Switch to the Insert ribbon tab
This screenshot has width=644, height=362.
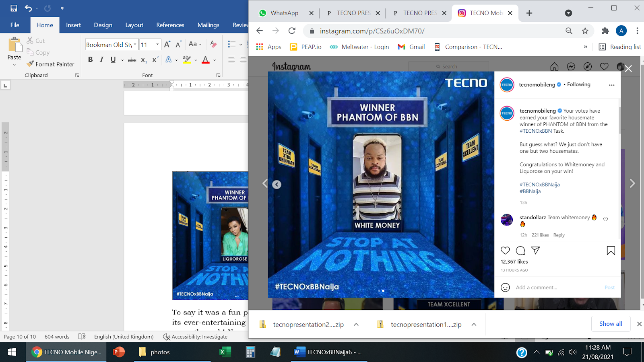tap(73, 25)
